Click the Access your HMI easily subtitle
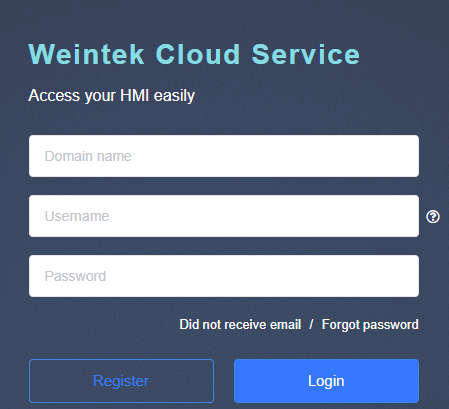The height and width of the screenshot is (409, 449). click(112, 96)
